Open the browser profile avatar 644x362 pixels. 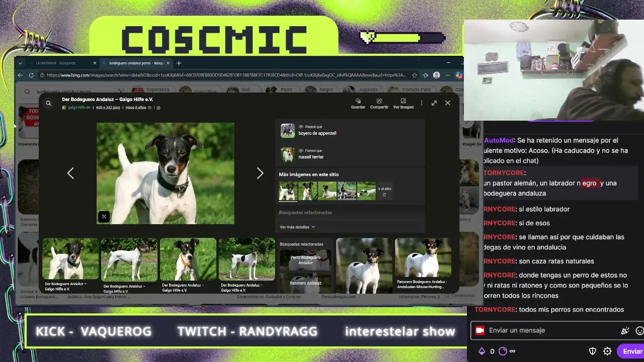tap(437, 75)
